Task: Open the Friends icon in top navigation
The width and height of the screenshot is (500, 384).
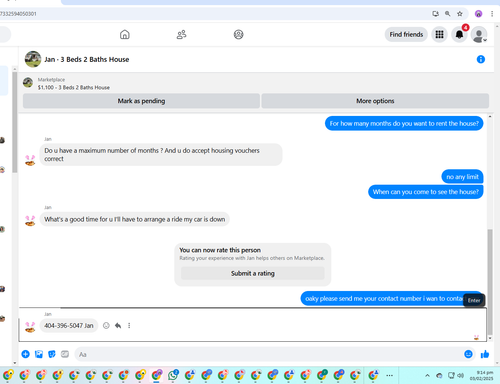Action: pyautogui.click(x=181, y=34)
